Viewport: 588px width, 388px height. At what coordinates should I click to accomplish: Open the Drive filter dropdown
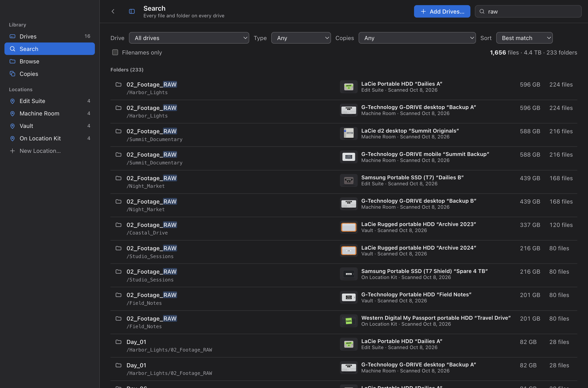click(x=189, y=38)
